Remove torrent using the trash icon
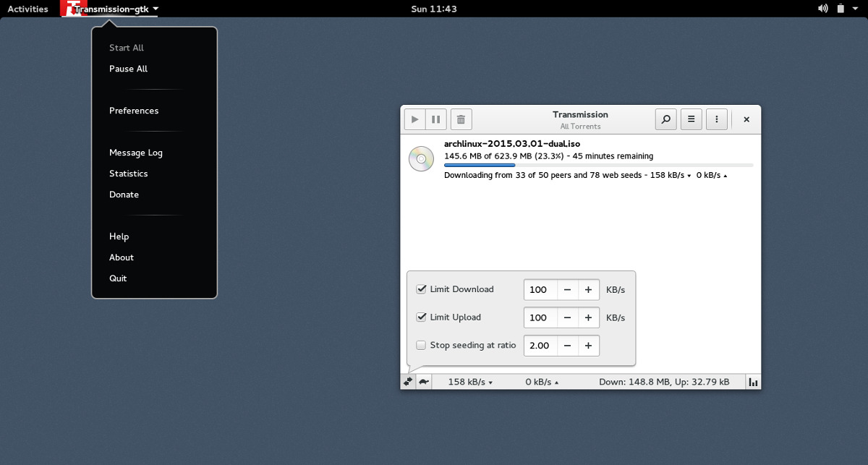This screenshot has height=465, width=868. [461, 119]
